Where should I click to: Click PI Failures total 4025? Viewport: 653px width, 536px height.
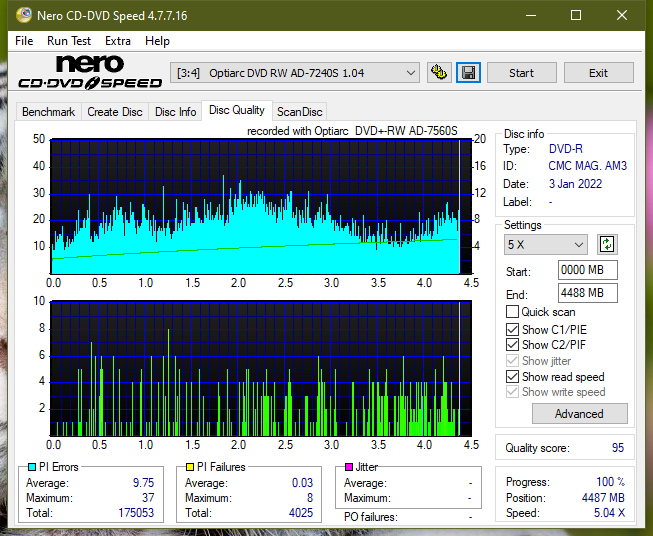[x=301, y=513]
